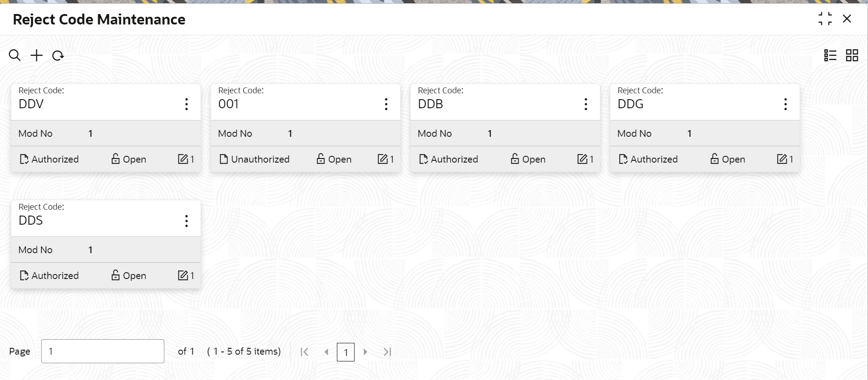Click the edit count icon on DDG card
This screenshot has width=868, height=380.
pyautogui.click(x=782, y=159)
